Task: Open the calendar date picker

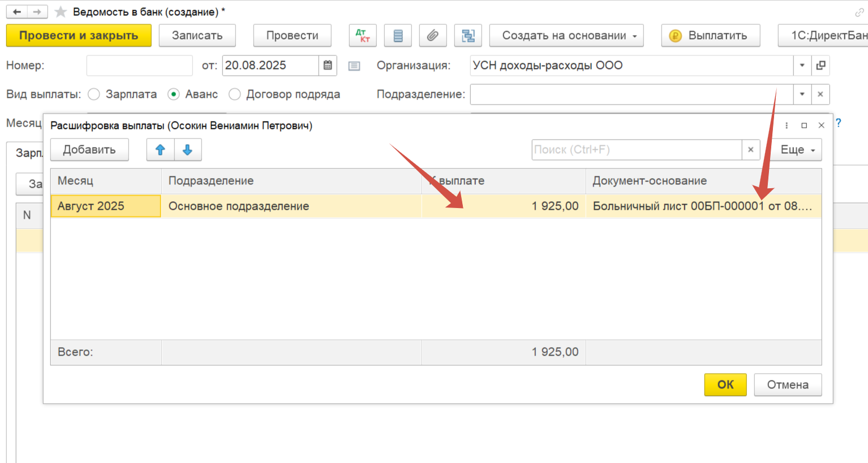Action: (x=328, y=66)
